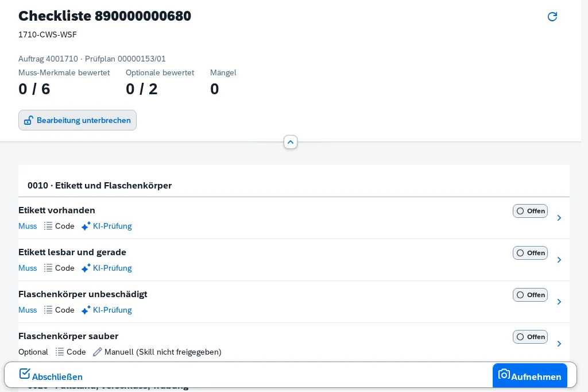
Task: Click KI-Prüfung sparkle icon under Flaschenkörper unbeschädigt
Action: coord(86,310)
